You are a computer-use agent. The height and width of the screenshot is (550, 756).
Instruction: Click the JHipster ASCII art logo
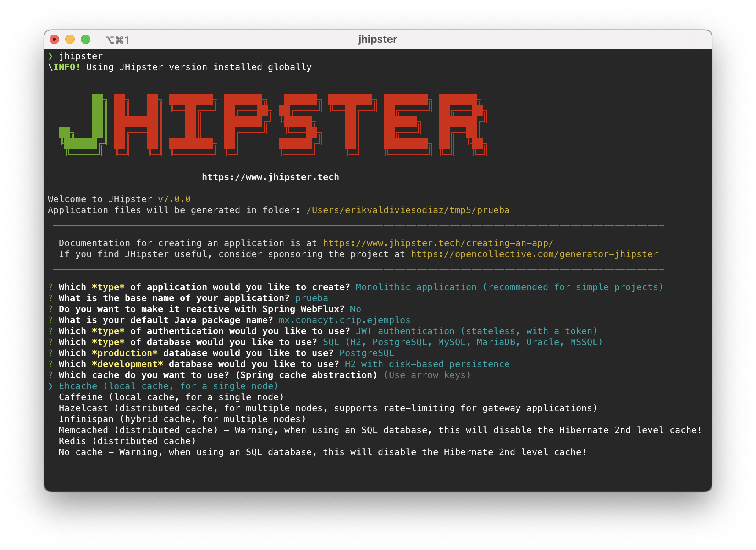[x=273, y=125]
